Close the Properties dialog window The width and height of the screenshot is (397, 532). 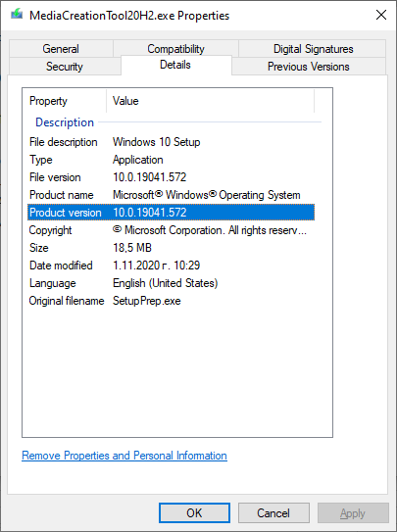point(381,15)
